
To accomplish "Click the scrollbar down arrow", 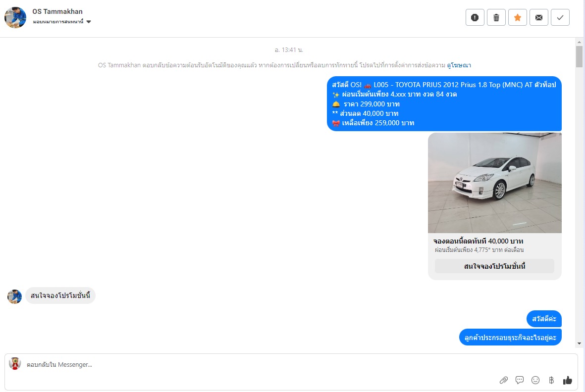I will [579, 343].
